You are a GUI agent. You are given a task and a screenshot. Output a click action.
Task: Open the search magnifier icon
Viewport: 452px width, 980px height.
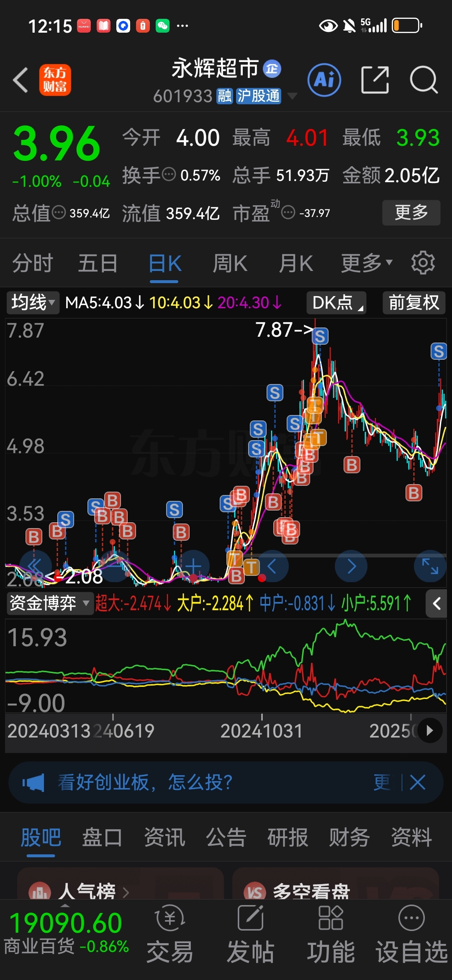pyautogui.click(x=424, y=80)
